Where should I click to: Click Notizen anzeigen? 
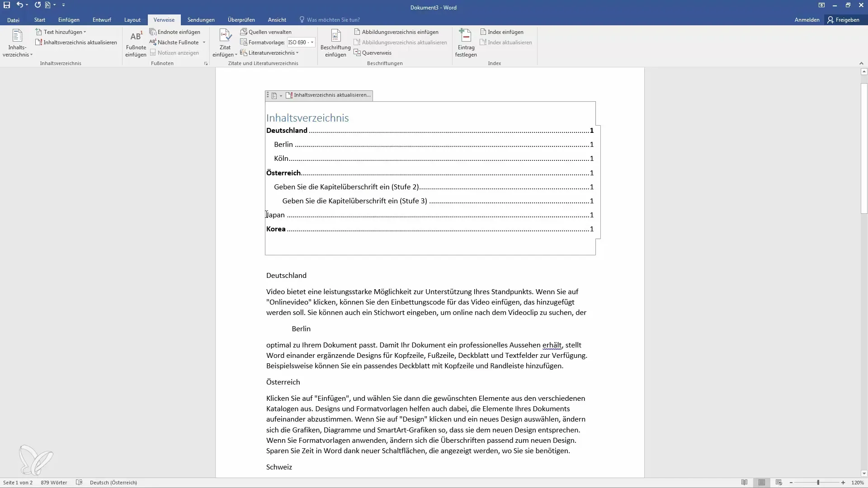(175, 53)
